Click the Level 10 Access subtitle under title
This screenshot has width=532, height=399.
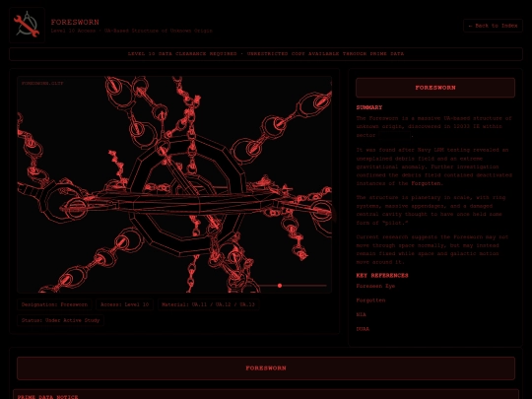pos(131,31)
